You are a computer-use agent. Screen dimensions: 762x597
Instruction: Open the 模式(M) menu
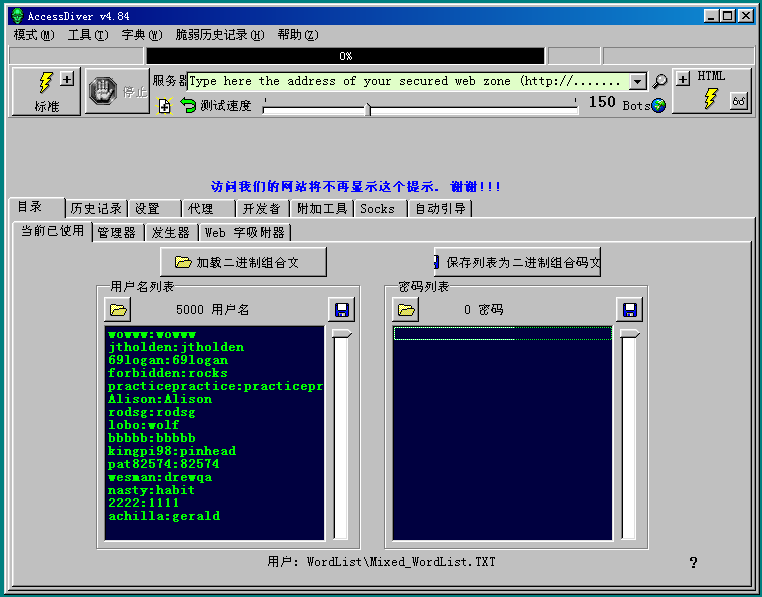[x=34, y=35]
